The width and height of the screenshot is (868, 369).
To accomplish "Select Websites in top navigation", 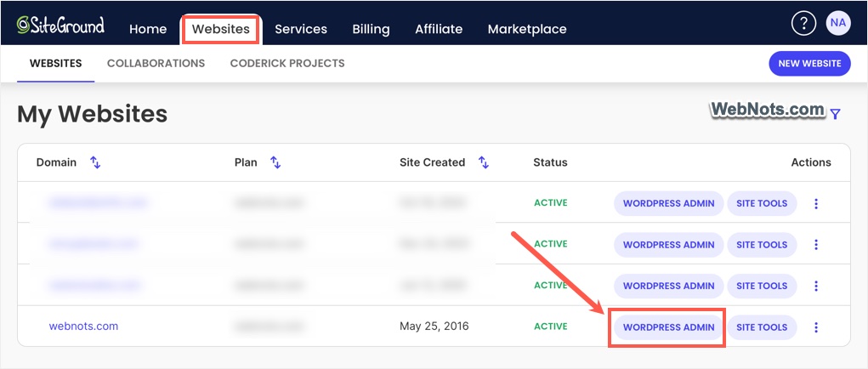I will pyautogui.click(x=221, y=29).
